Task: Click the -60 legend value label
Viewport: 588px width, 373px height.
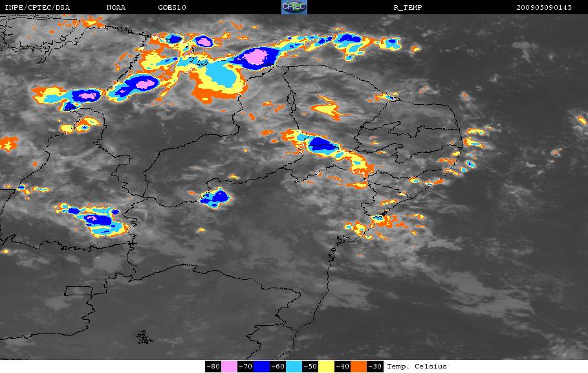Action: click(x=278, y=367)
